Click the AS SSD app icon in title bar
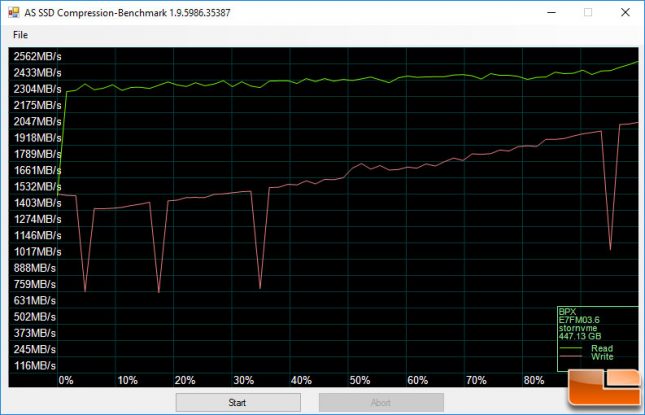The height and width of the screenshot is (415, 645). click(14, 12)
